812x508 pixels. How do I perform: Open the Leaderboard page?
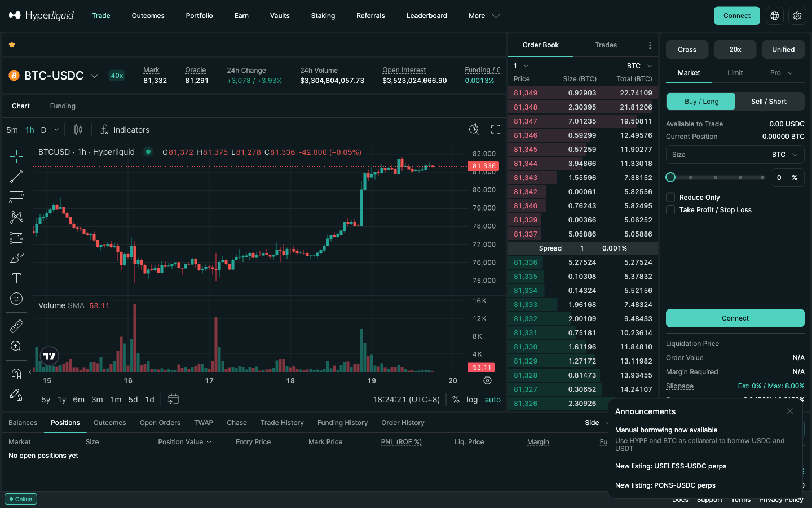click(x=426, y=16)
